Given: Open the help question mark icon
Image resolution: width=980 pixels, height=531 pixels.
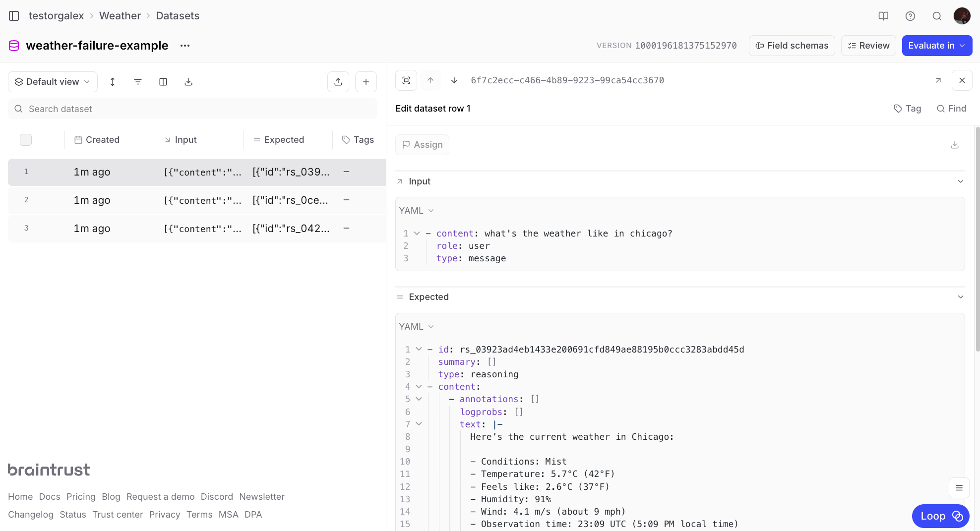Looking at the screenshot, I should 910,16.
